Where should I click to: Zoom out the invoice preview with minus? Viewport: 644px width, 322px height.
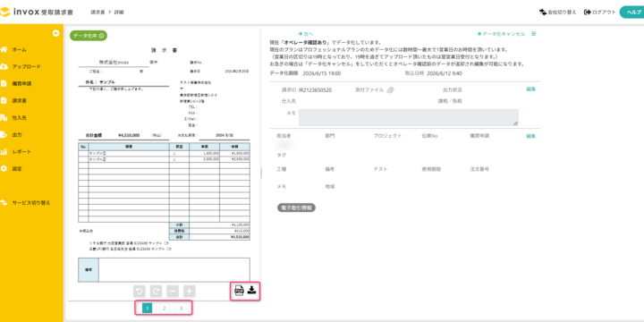[173, 292]
